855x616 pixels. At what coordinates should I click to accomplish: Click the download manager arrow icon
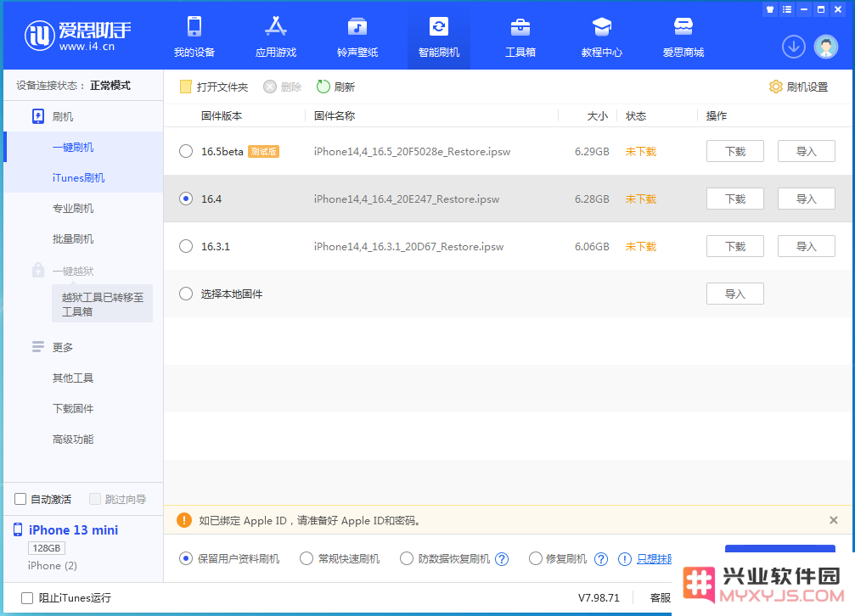793,47
